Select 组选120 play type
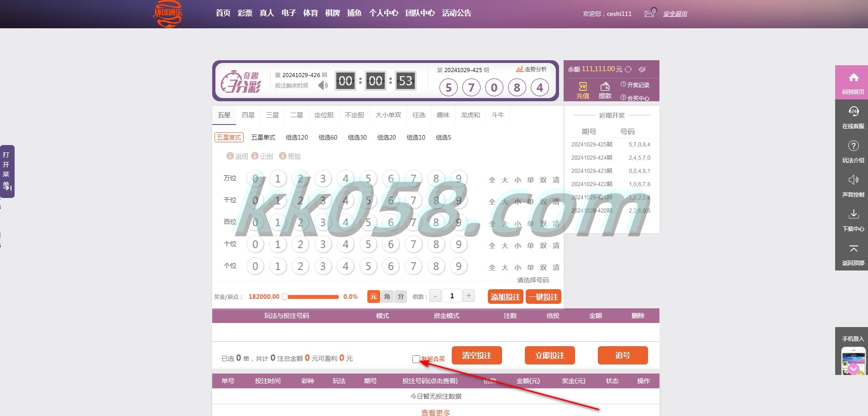The width and height of the screenshot is (868, 416). [x=297, y=137]
